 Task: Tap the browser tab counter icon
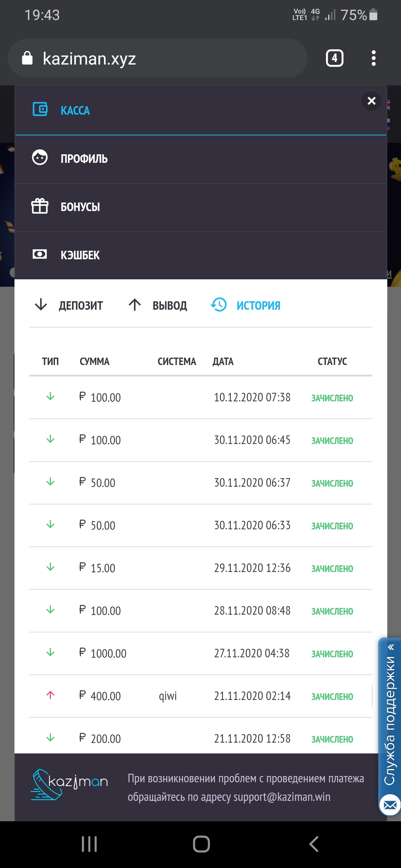click(x=335, y=58)
